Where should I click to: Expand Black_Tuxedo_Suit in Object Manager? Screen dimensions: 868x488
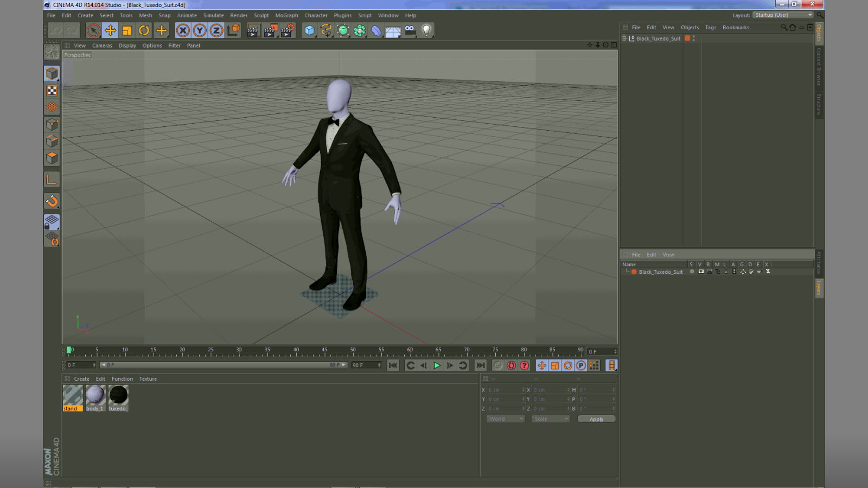pyautogui.click(x=624, y=38)
